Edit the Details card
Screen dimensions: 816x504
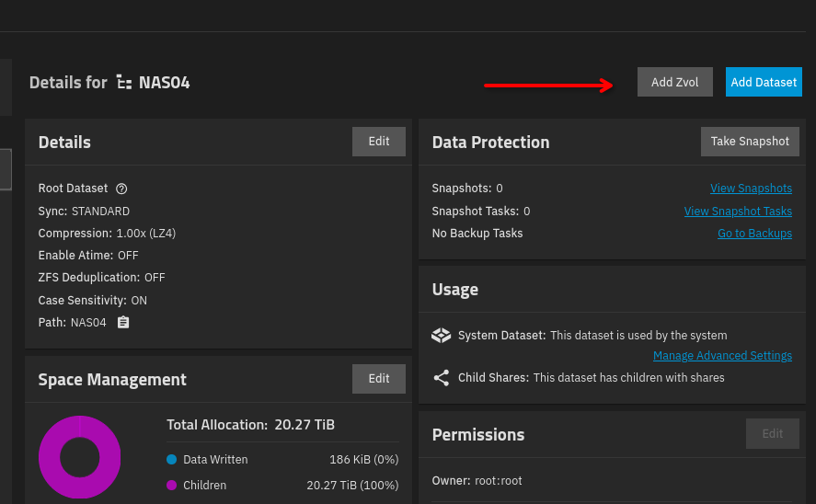pos(379,142)
